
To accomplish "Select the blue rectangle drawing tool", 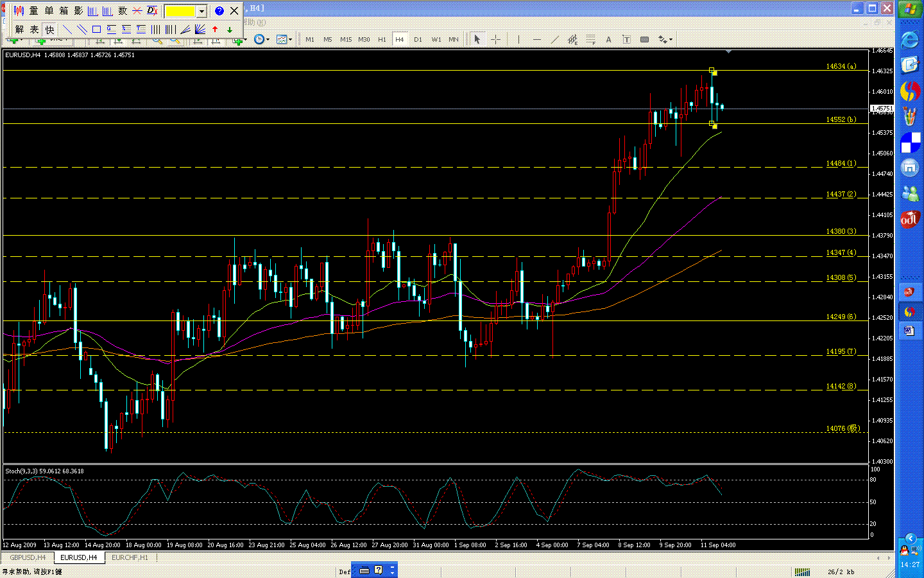I will [x=97, y=30].
